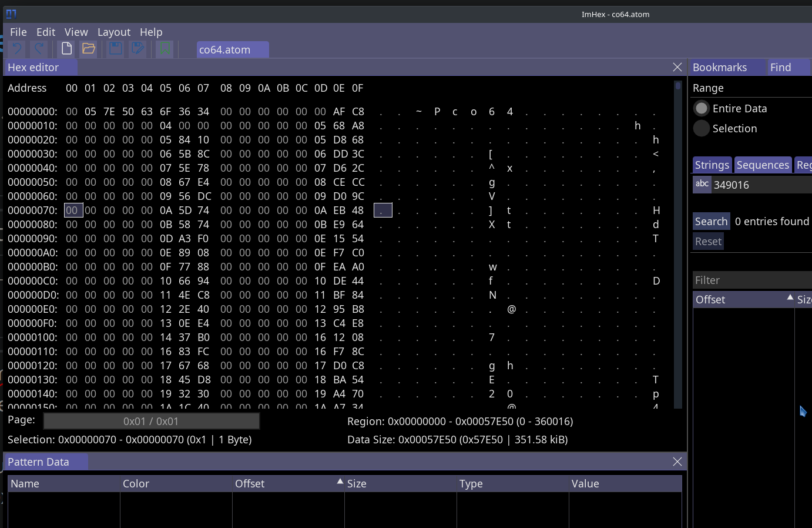Image resolution: width=812 pixels, height=528 pixels.
Task: Click address label 00000000:
Action: coord(32,111)
